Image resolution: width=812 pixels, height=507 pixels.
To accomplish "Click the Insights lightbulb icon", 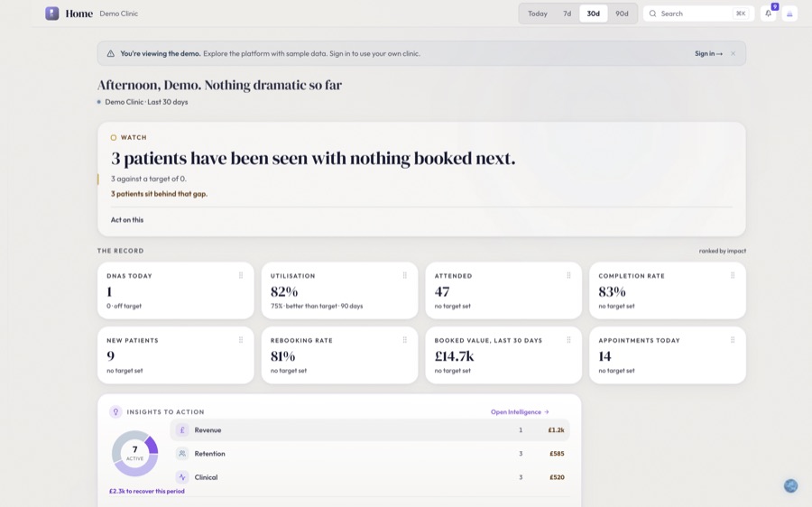I will [115, 411].
